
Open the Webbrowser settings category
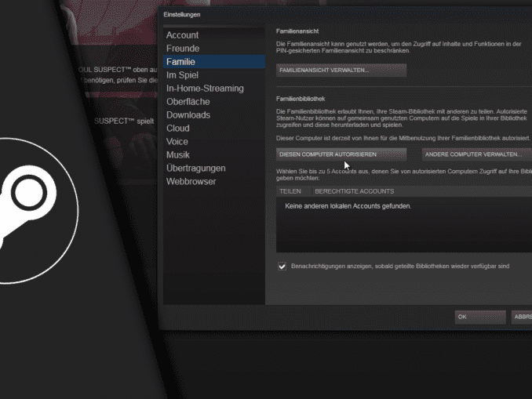(213, 181)
